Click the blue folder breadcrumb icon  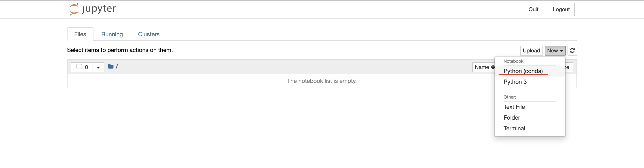point(111,66)
